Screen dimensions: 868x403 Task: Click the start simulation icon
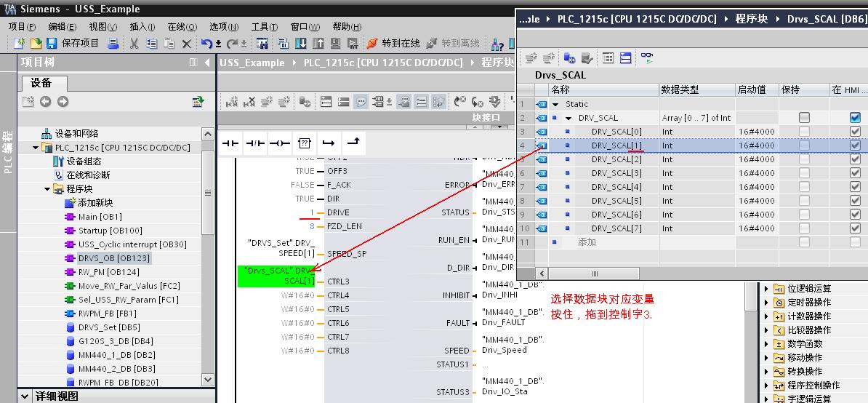[x=335, y=43]
